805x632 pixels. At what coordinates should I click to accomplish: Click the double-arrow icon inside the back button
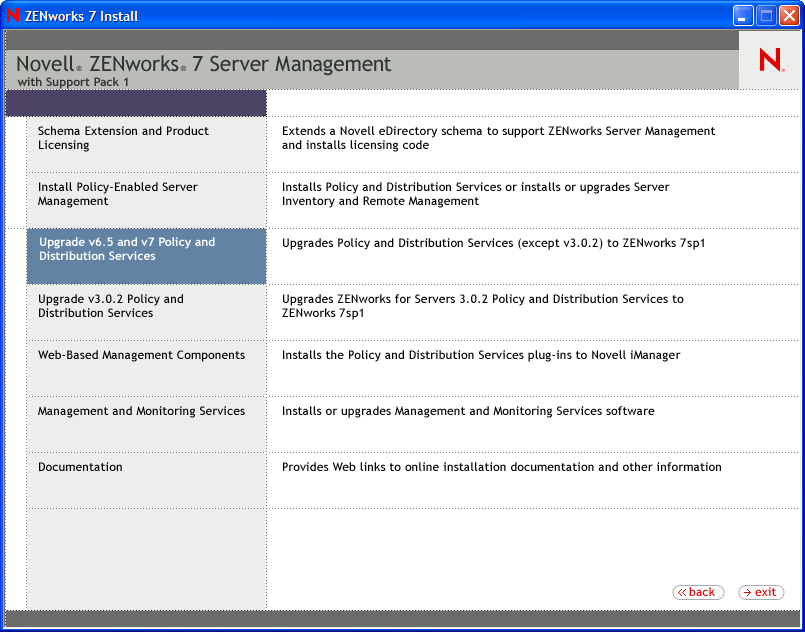681,592
